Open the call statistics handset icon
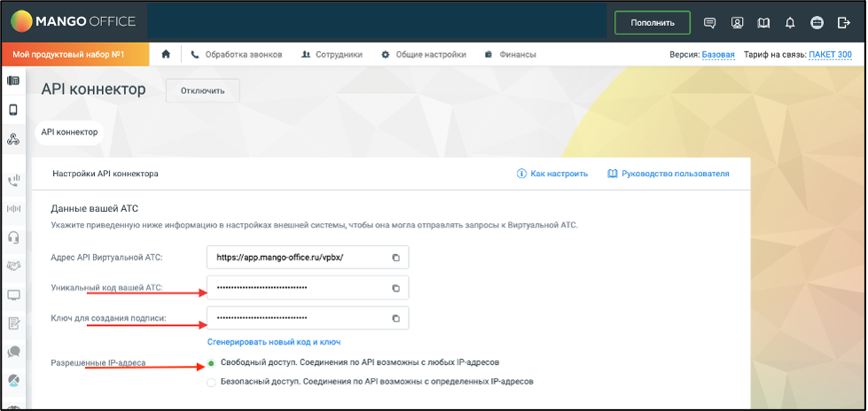This screenshot has width=868, height=411. [13, 180]
